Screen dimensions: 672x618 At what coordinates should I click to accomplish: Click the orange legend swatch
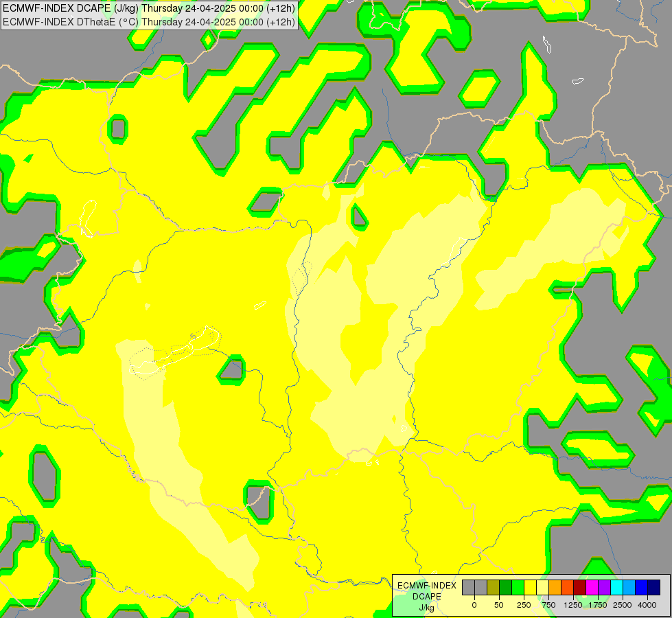[x=555, y=587]
